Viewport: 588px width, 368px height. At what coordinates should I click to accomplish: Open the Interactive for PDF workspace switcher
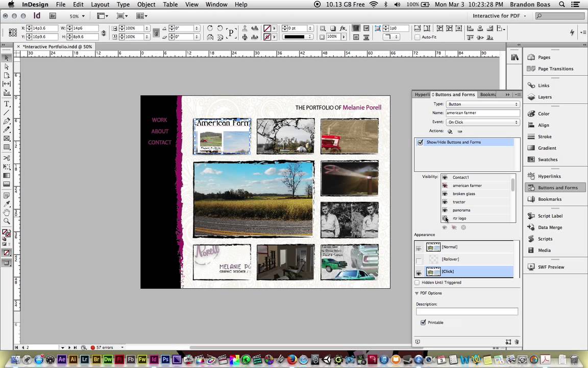click(x=499, y=16)
